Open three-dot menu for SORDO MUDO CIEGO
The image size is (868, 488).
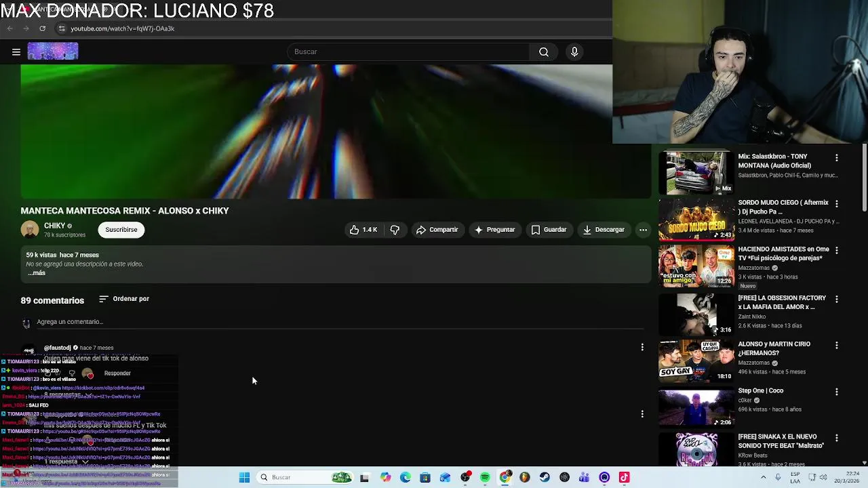click(x=836, y=203)
